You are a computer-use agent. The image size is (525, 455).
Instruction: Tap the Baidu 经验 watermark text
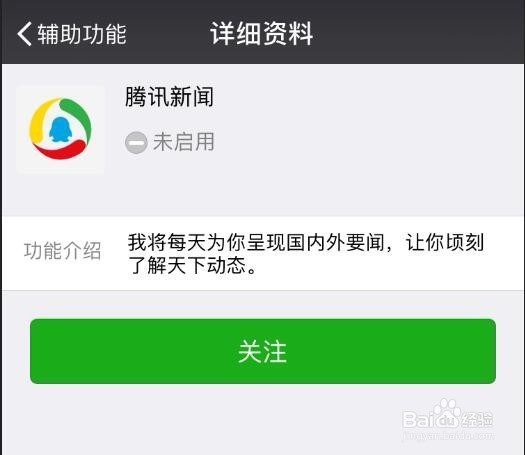pyautogui.click(x=477, y=420)
